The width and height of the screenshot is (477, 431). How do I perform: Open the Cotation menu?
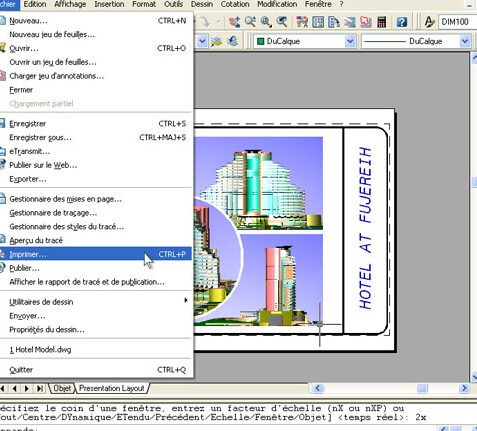[x=235, y=4]
